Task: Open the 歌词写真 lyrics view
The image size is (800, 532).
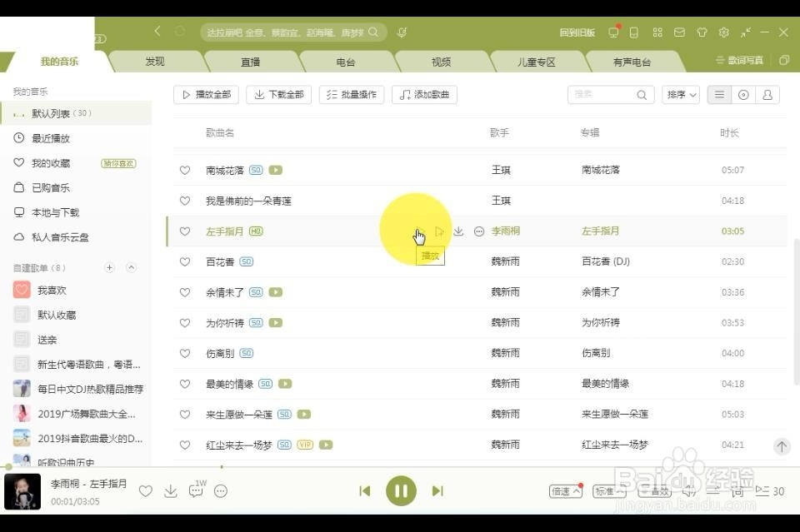Action: (x=739, y=60)
